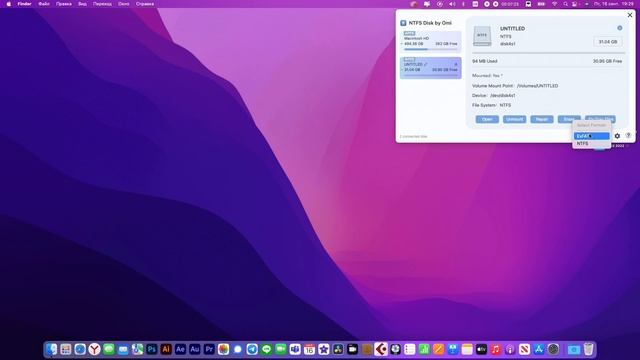Click the UNTITLED disk usage bar
640x360 pixels.
pyautogui.click(x=548, y=53)
